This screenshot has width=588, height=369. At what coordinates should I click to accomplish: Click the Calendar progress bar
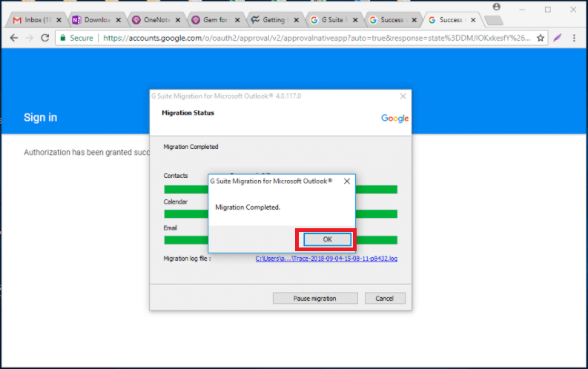[280, 214]
